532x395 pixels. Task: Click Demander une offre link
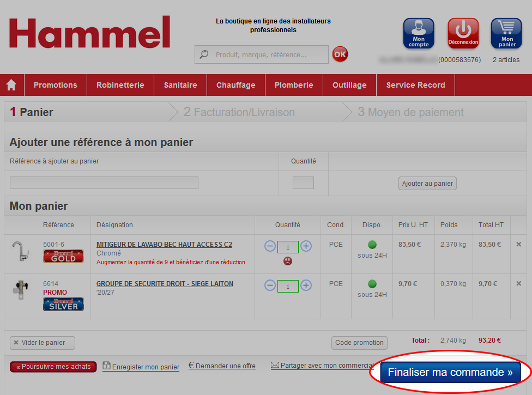pos(222,366)
